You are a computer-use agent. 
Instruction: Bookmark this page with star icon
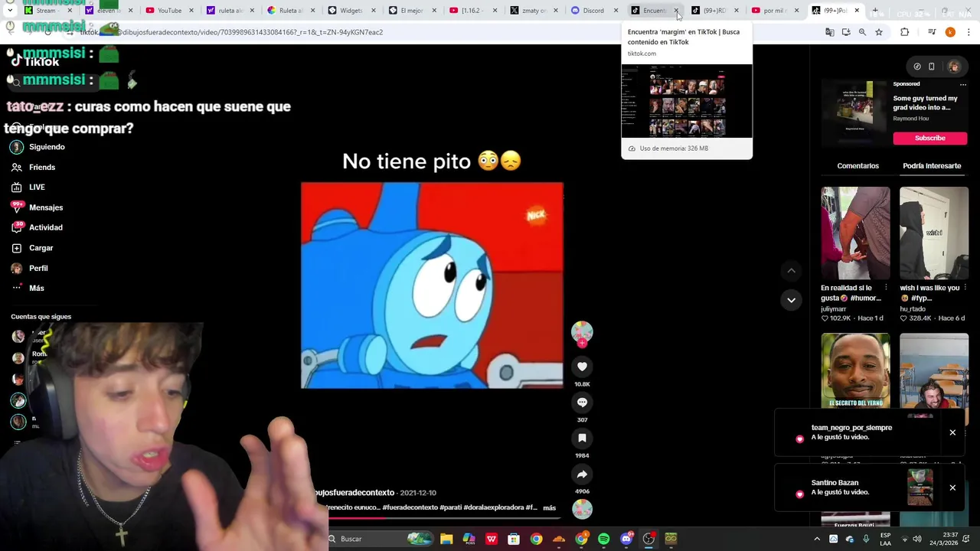pyautogui.click(x=879, y=32)
